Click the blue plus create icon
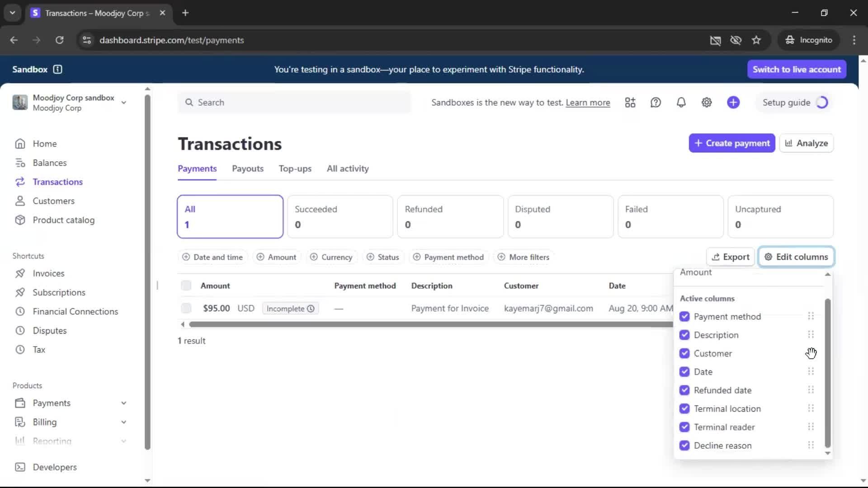Screen dimensions: 868x488 pos(733,103)
